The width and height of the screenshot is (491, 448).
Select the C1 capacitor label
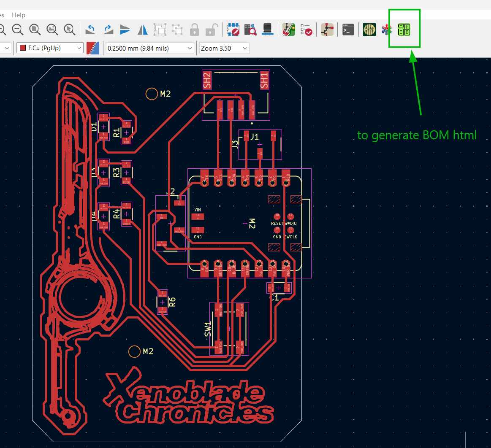(274, 297)
